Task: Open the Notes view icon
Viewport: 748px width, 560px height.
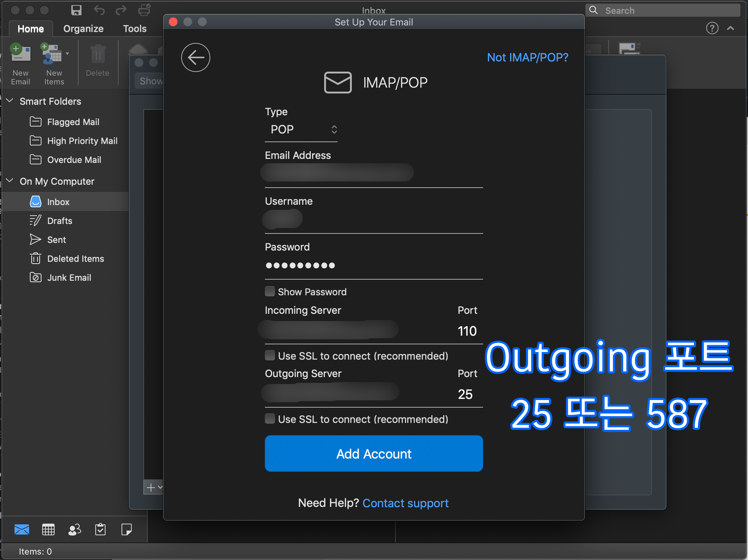Action: [x=126, y=529]
